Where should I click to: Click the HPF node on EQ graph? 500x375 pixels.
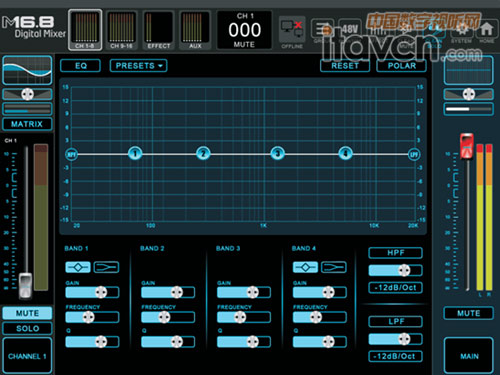(71, 154)
